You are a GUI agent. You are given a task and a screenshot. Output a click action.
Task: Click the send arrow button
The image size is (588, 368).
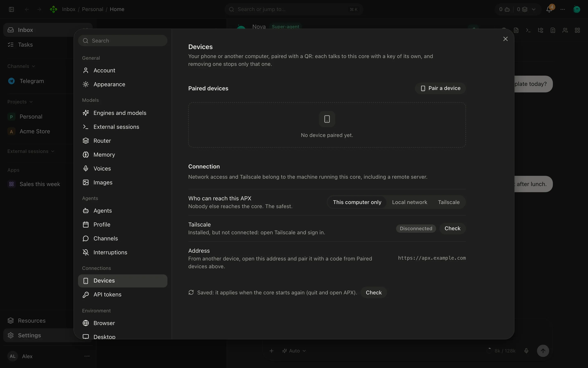click(543, 351)
